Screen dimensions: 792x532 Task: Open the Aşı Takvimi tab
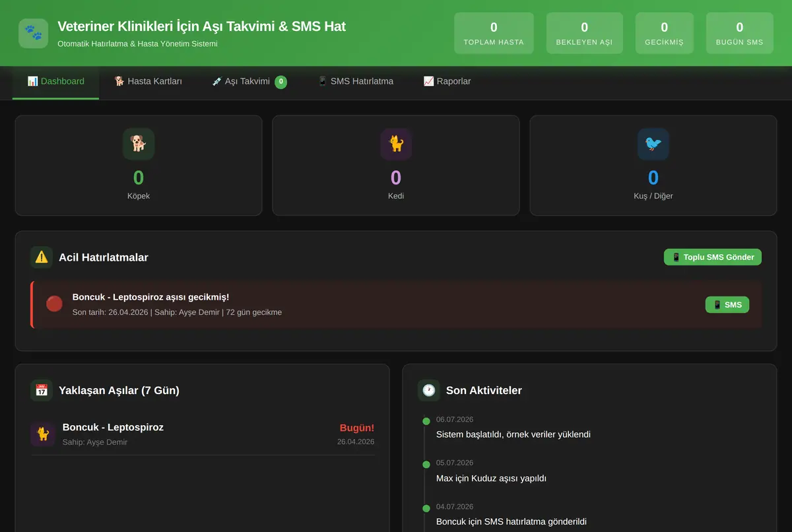coord(249,82)
